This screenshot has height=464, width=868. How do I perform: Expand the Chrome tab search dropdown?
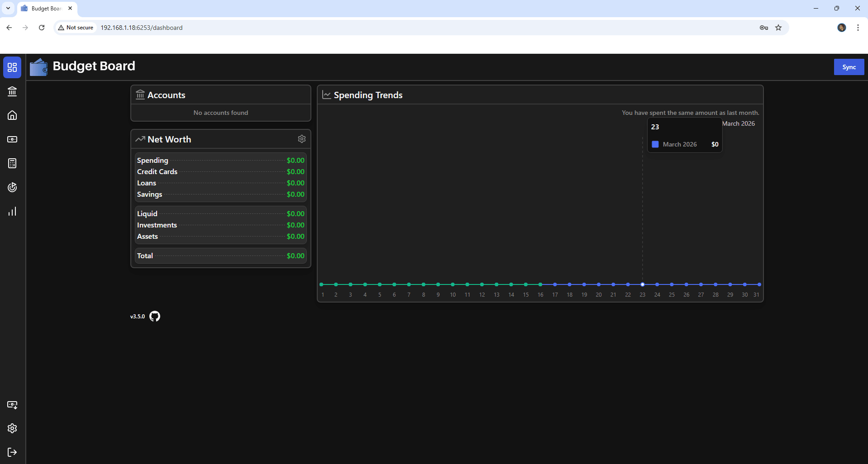click(x=8, y=8)
